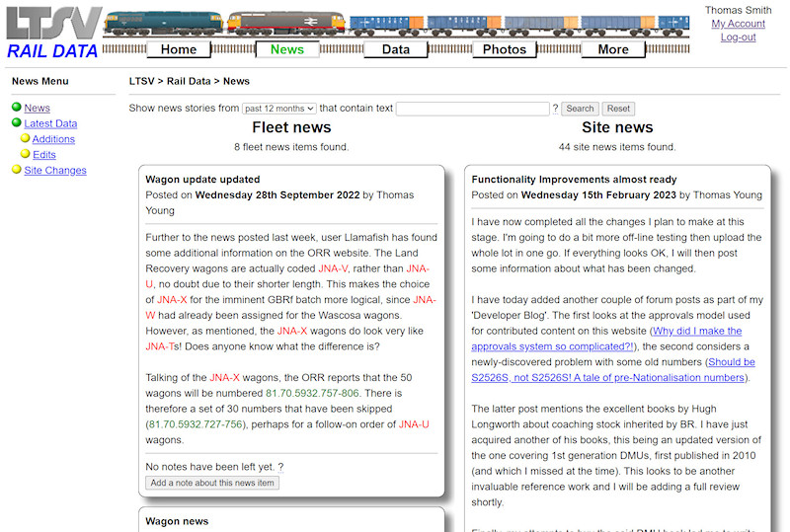This screenshot has width=790, height=532.
Task: Open the Site Changes sidebar link
Action: (x=55, y=170)
